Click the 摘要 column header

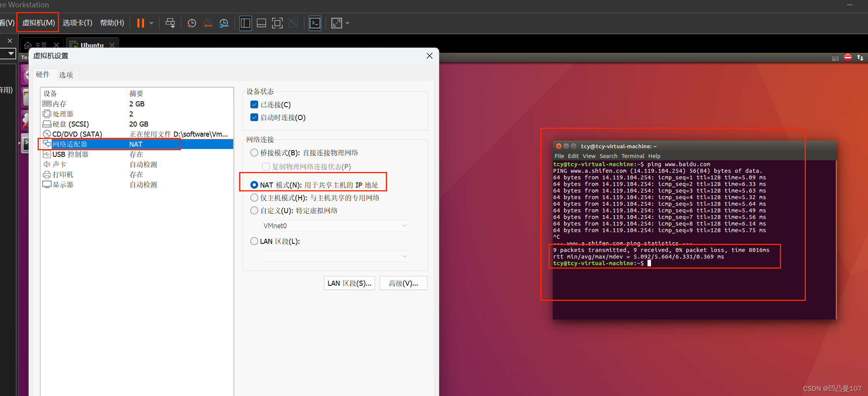pos(180,93)
